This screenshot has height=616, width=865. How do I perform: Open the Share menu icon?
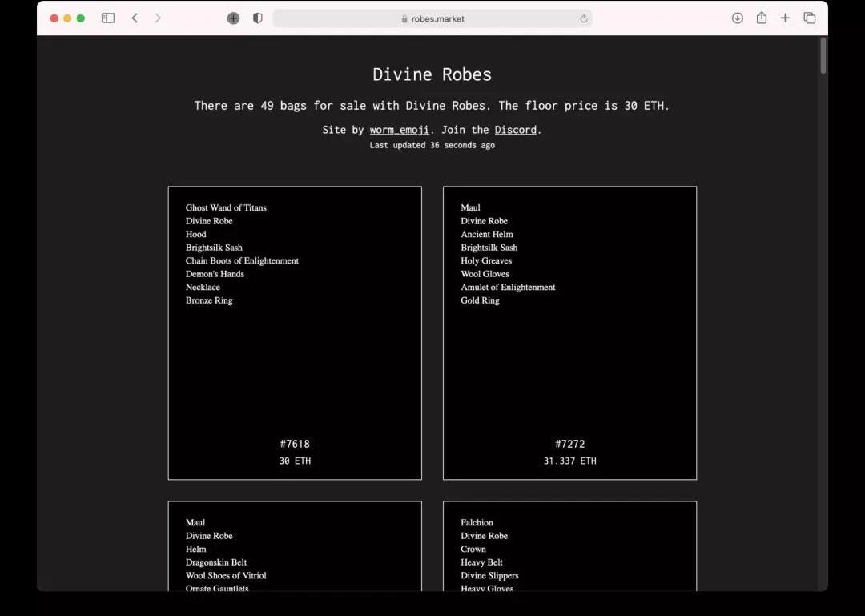click(x=762, y=18)
